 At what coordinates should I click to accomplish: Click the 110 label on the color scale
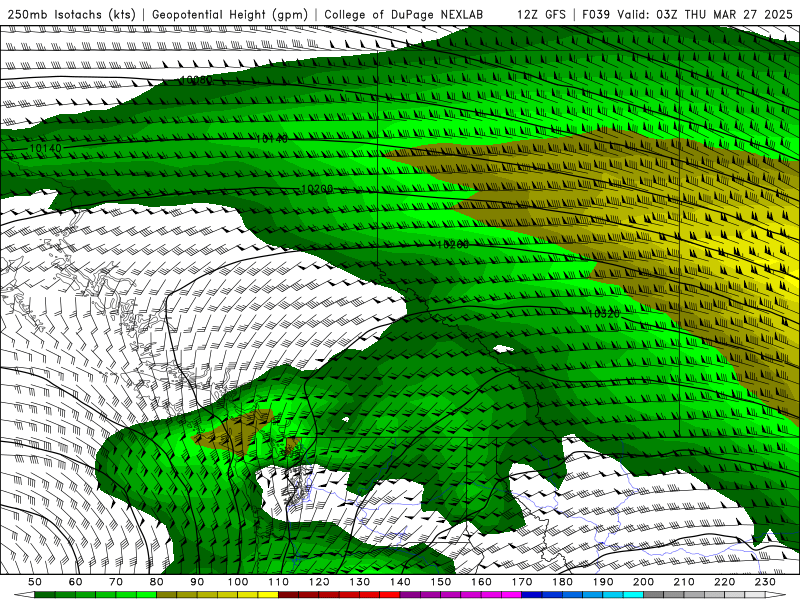pos(279,582)
